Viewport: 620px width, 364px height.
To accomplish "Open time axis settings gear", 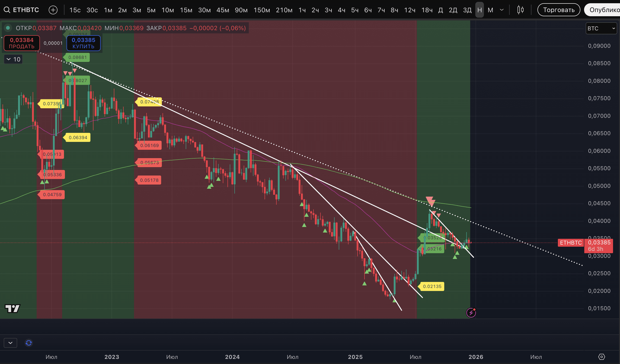I will [601, 357].
